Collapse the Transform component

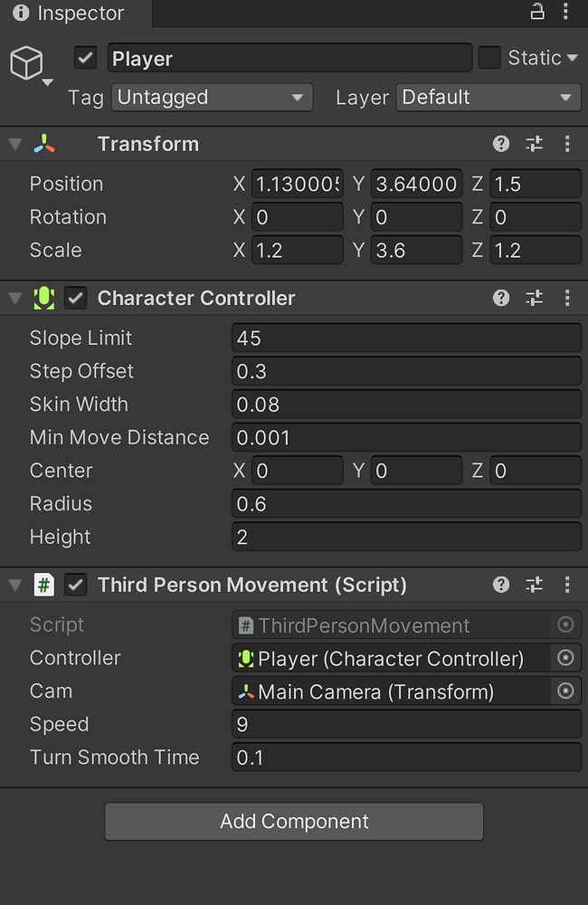tap(14, 143)
